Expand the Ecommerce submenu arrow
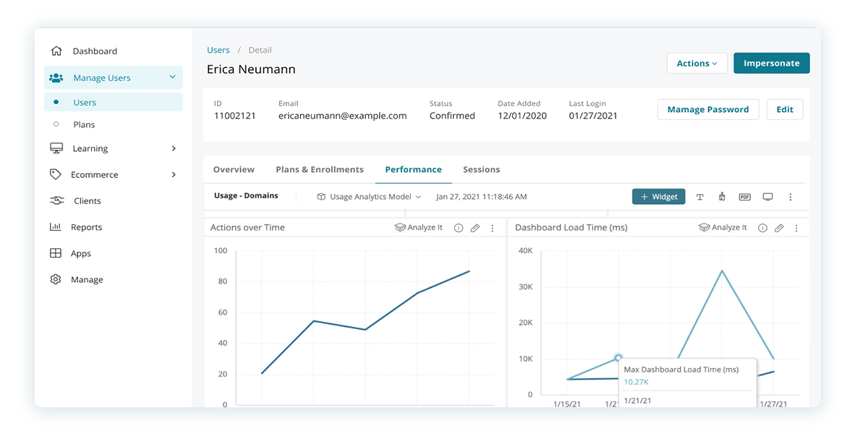The width and height of the screenshot is (868, 434). coord(174,174)
